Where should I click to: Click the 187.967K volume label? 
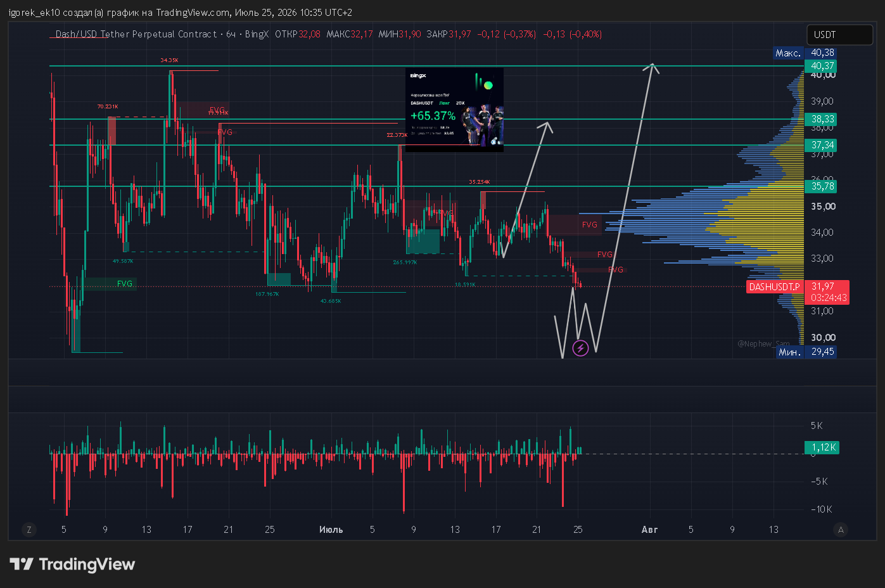[x=267, y=294]
